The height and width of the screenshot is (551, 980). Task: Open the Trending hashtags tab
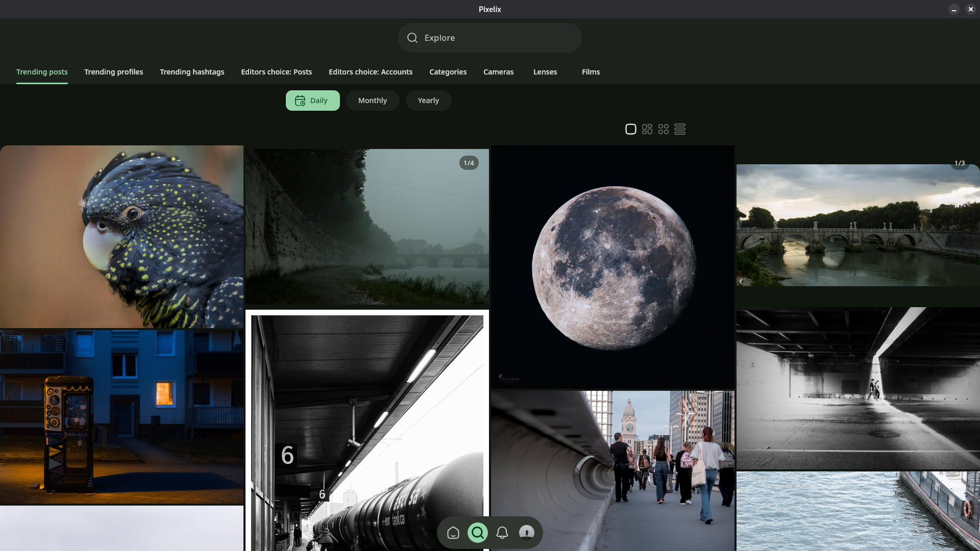tap(192, 72)
